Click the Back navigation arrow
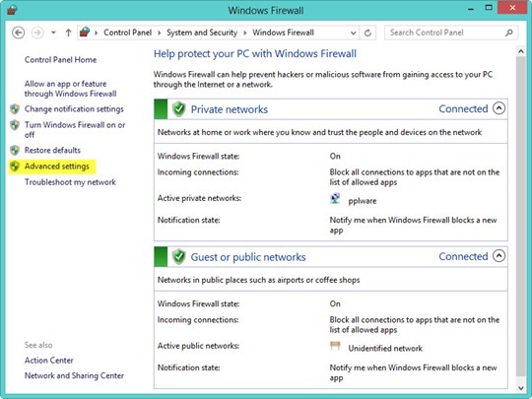The width and height of the screenshot is (532, 399). tap(19, 33)
